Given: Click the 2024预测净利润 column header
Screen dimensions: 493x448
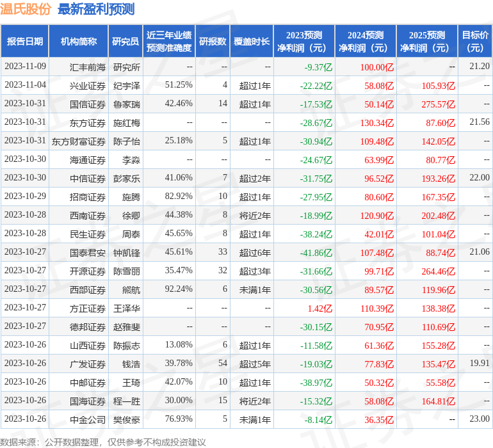Looking at the screenshot, I should coord(366,41).
